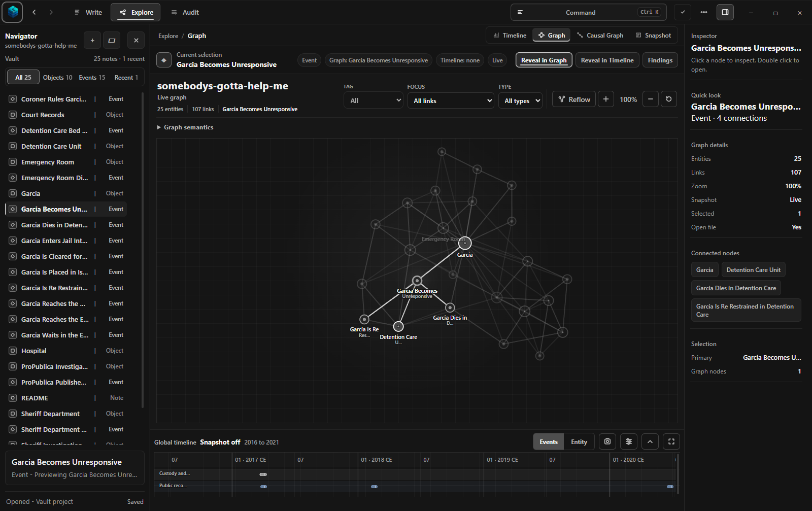
Task: Click the Reflow graph button
Action: [574, 99]
